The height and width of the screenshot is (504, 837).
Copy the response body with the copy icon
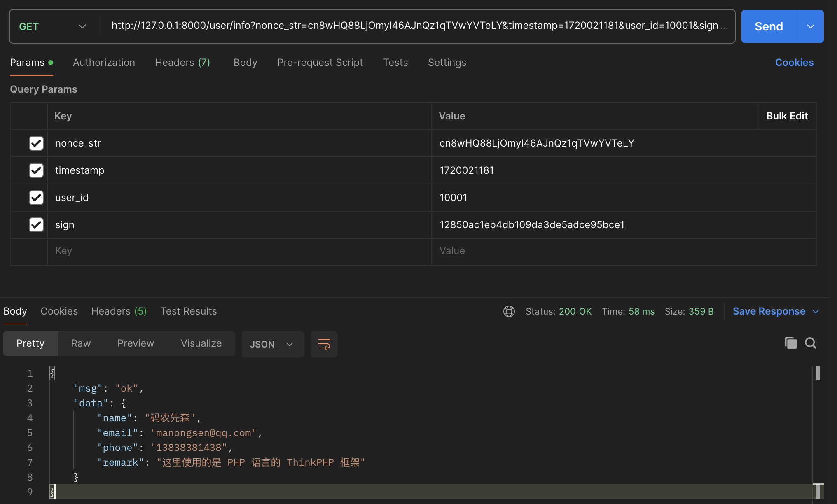[x=790, y=343]
